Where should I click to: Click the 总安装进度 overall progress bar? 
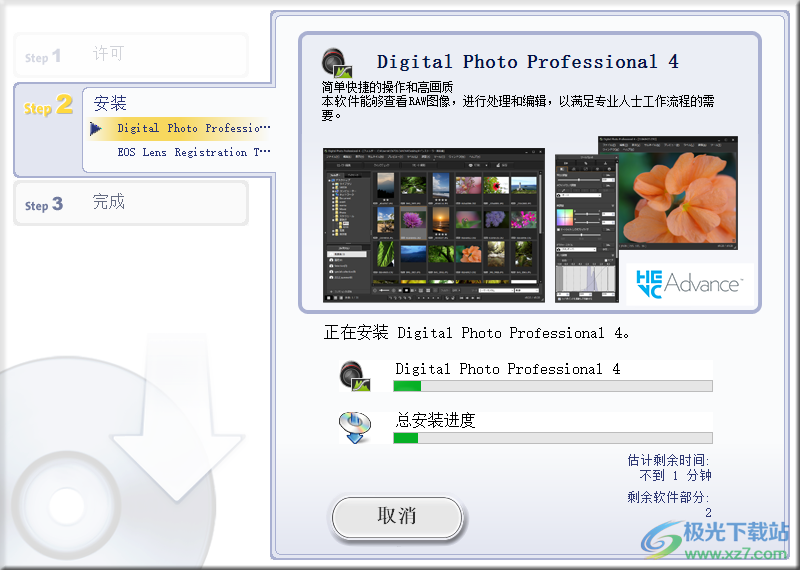coord(553,438)
